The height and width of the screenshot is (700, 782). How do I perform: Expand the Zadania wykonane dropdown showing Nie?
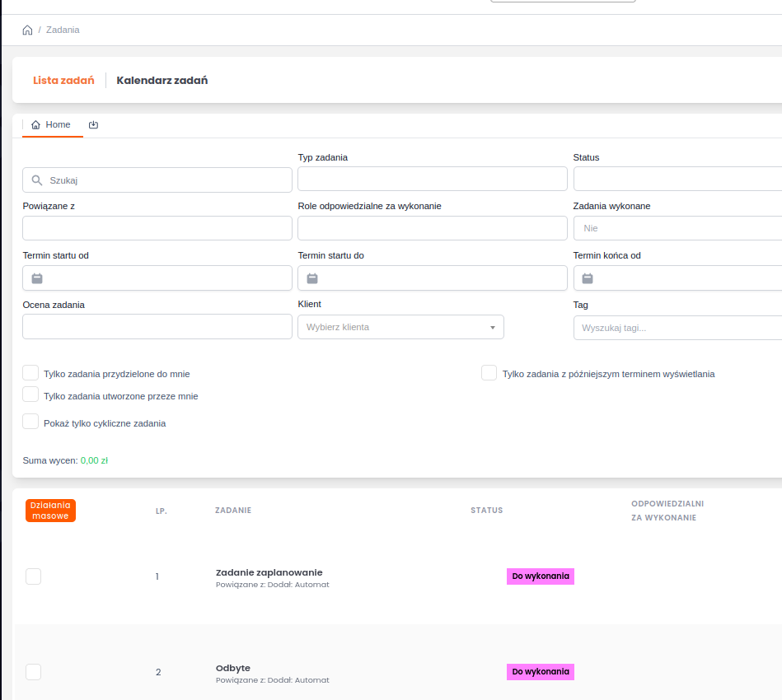click(677, 228)
